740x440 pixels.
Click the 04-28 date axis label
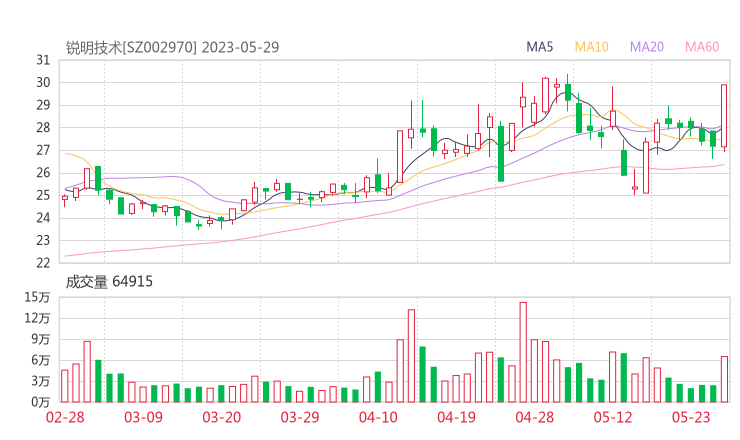(535, 417)
